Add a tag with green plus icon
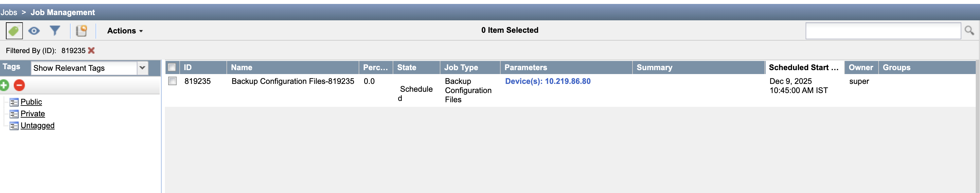The height and width of the screenshot is (193, 980). click(x=4, y=85)
